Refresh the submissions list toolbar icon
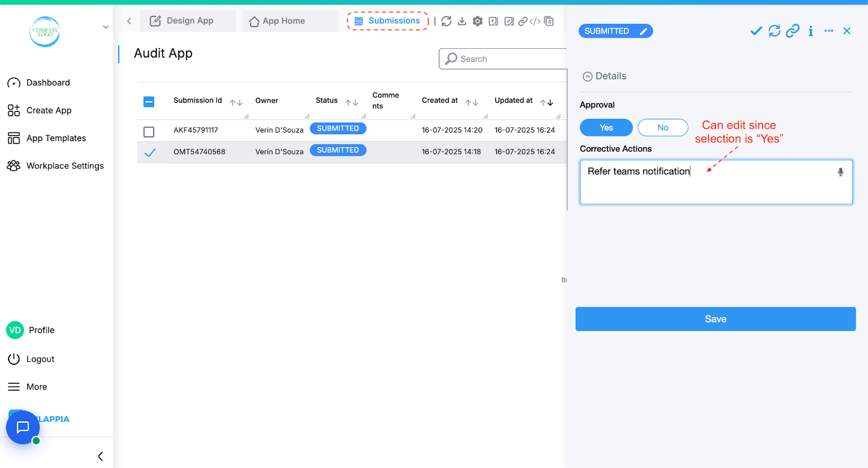Screen dimensions: 868x468 click(x=446, y=21)
